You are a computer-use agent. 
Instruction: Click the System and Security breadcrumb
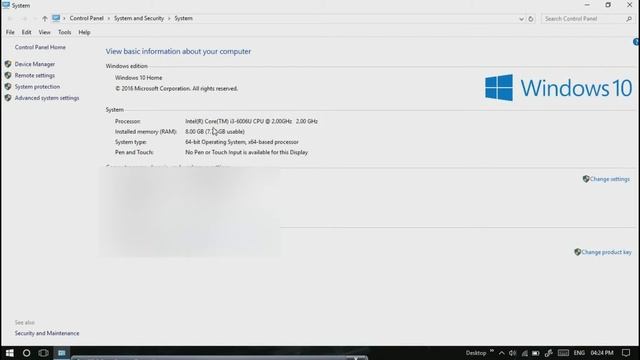click(x=139, y=18)
